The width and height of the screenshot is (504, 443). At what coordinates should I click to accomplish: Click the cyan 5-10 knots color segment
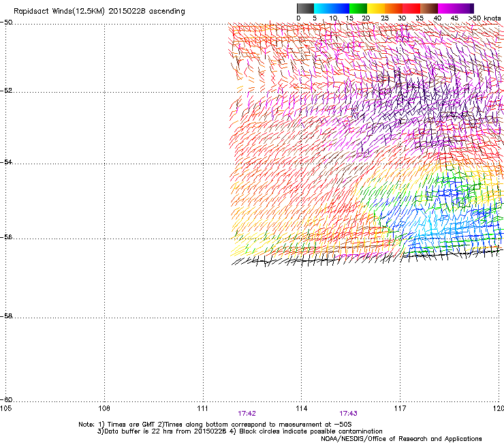[323, 8]
